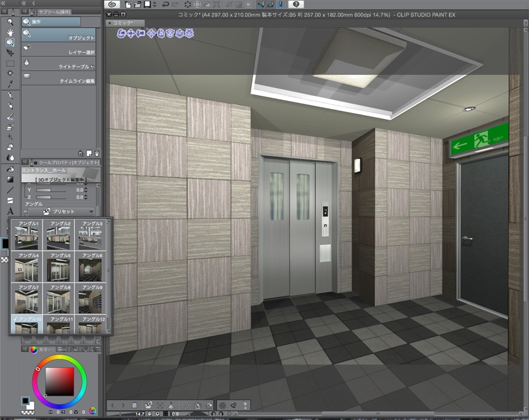Toggle Snap to Ruler
Viewport: 529px width, 420px height.
coord(261,5)
